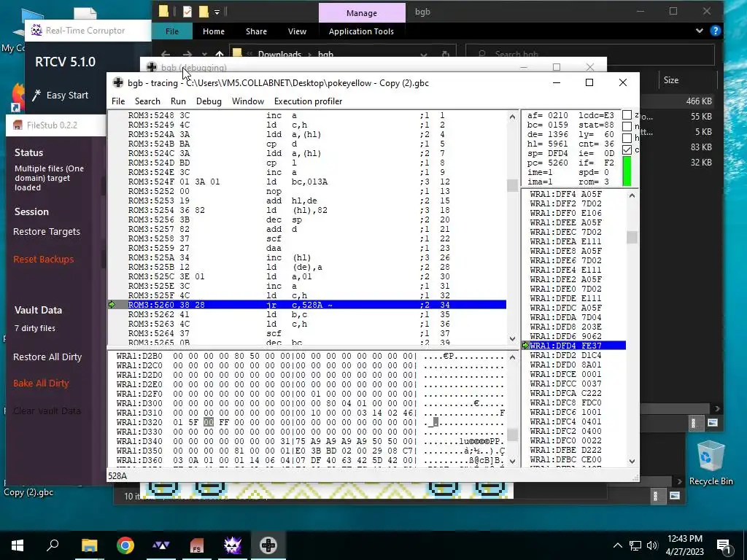Click up arrow of disassembly scrollbar
Image resolution: width=747 pixels, height=560 pixels.
(513, 117)
